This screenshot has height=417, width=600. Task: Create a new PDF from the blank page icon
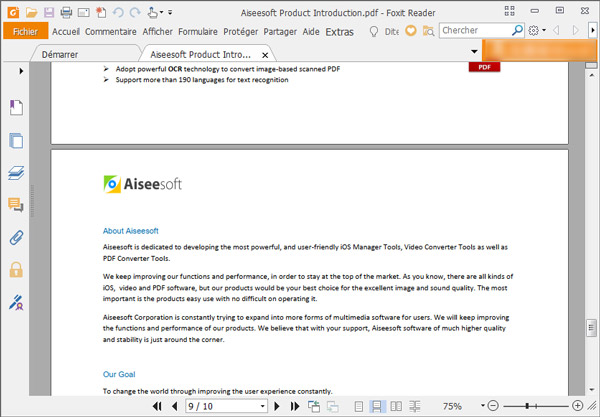(x=101, y=13)
